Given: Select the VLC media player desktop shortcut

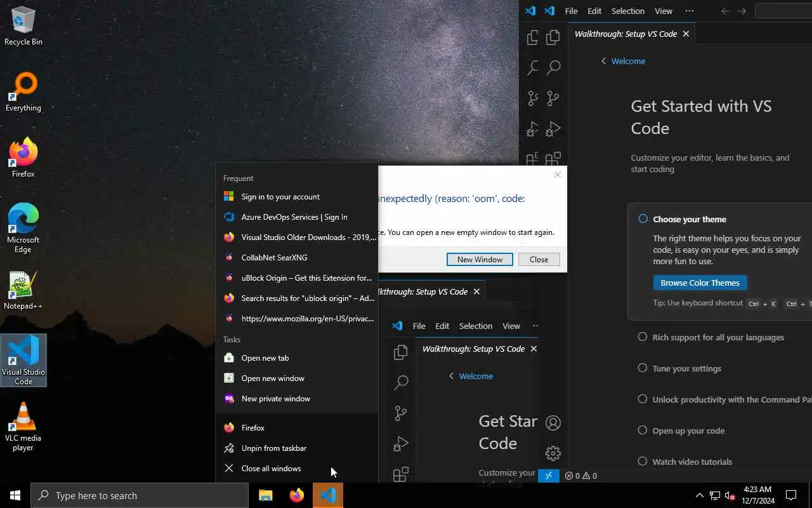Looking at the screenshot, I should pyautogui.click(x=23, y=426).
